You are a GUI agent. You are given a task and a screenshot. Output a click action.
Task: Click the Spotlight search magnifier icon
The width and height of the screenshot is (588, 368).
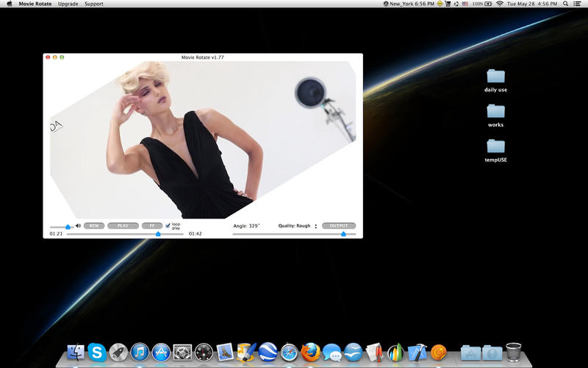point(565,4)
